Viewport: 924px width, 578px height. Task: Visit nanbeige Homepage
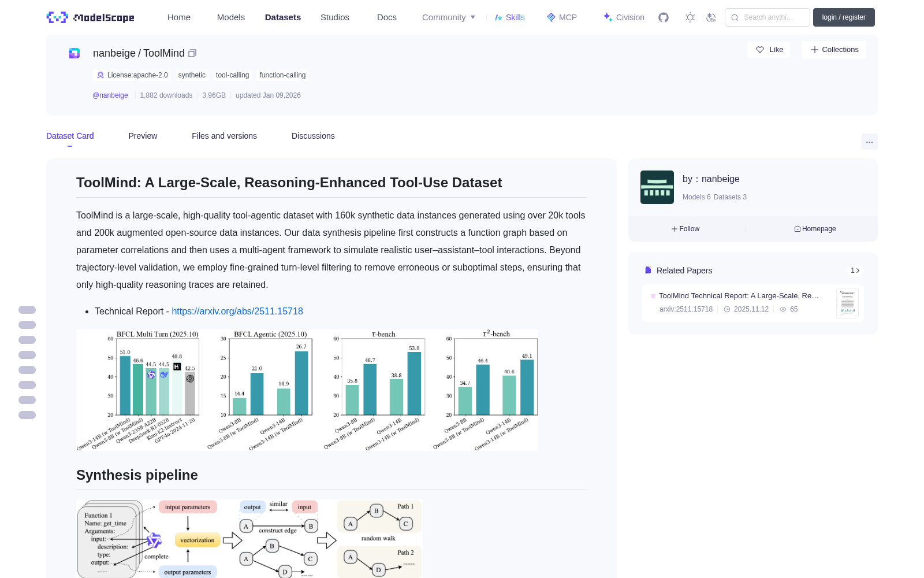(815, 229)
